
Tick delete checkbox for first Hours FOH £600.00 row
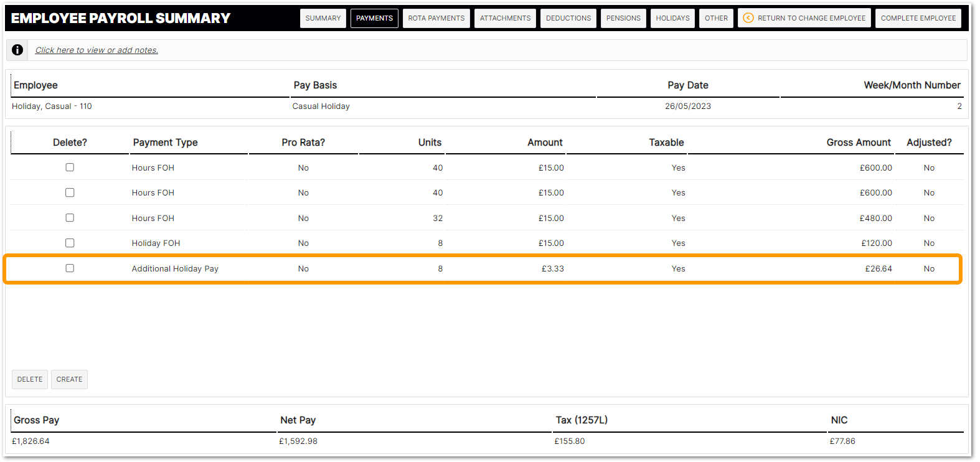tap(70, 167)
